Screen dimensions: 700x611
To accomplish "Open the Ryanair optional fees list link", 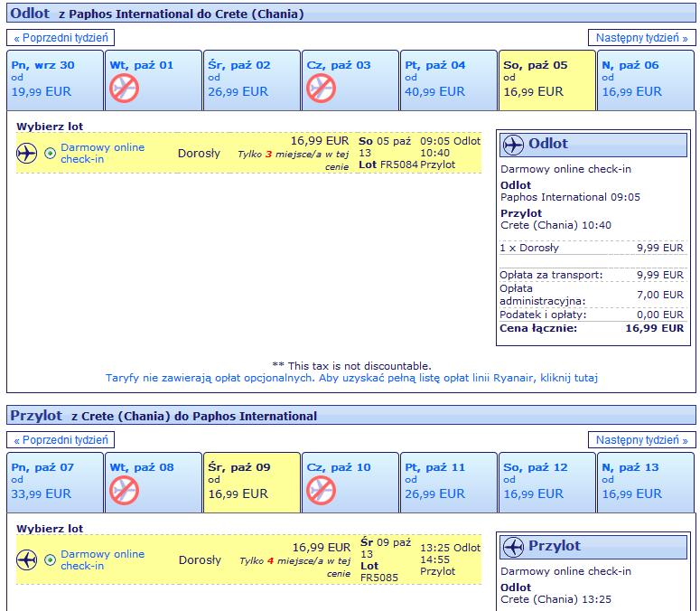I will point(351,378).
